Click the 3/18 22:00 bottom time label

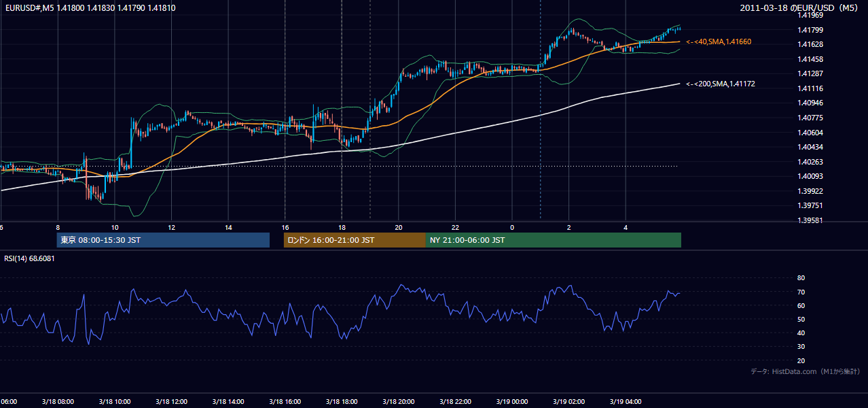[x=455, y=401]
